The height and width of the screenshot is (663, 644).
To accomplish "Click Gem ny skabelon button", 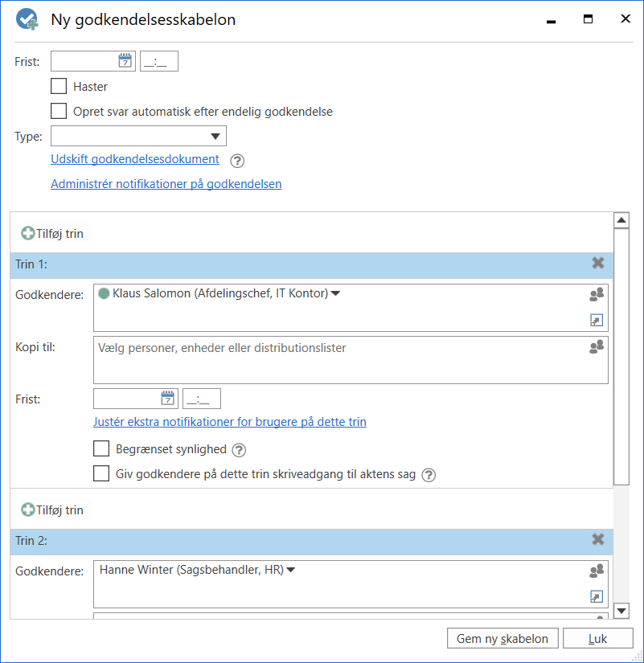I will pos(502,639).
